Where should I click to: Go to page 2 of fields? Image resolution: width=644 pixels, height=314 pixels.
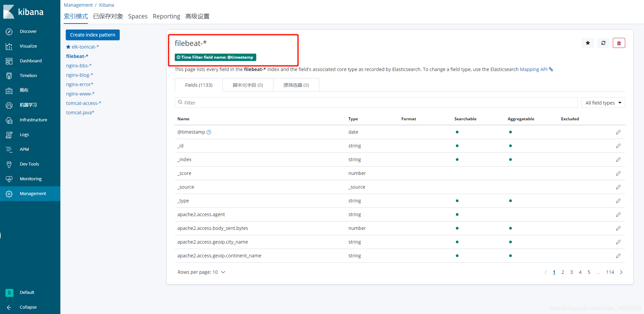point(563,272)
